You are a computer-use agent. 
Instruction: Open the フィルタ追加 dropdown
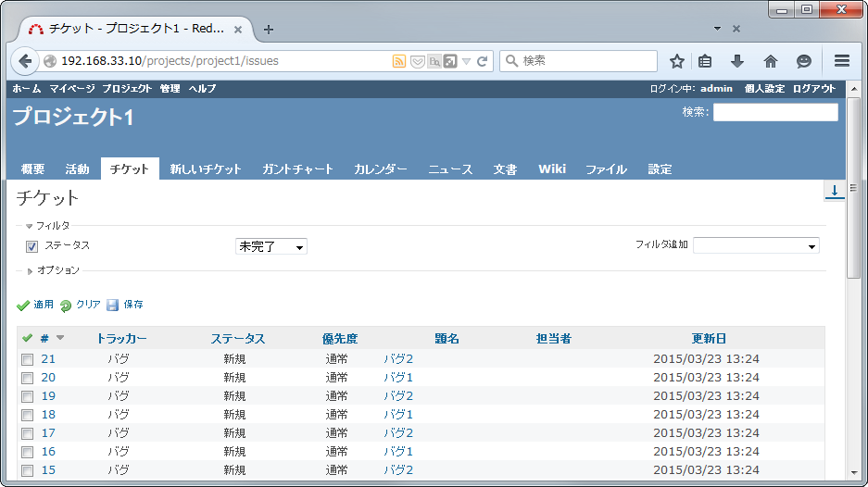click(756, 245)
